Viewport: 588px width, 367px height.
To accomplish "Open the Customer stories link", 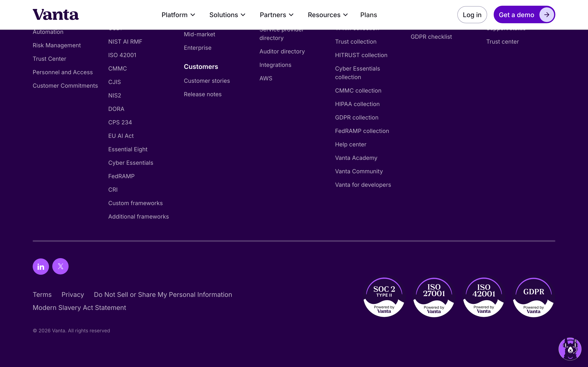I will tap(207, 81).
